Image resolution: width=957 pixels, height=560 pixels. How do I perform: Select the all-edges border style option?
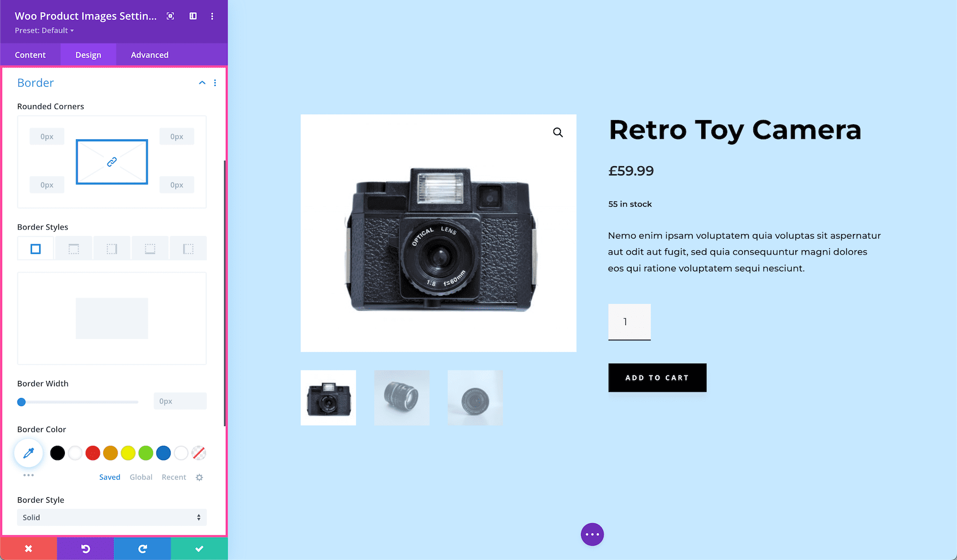35,248
